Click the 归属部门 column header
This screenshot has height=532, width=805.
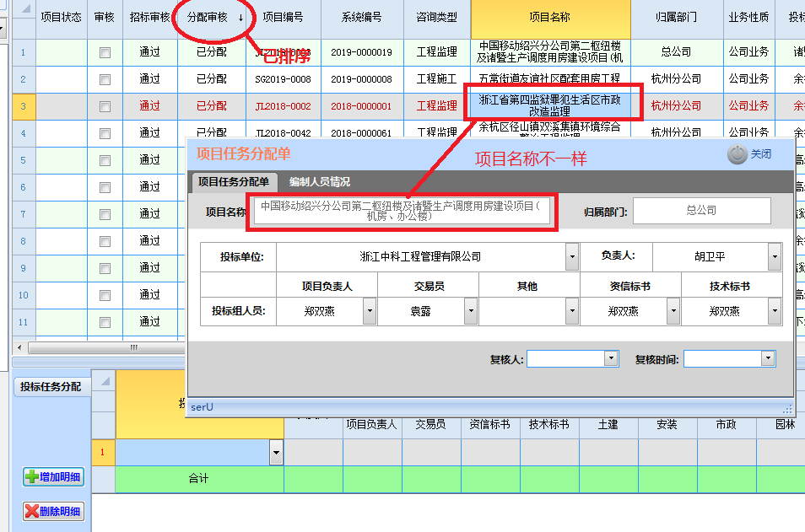click(677, 18)
